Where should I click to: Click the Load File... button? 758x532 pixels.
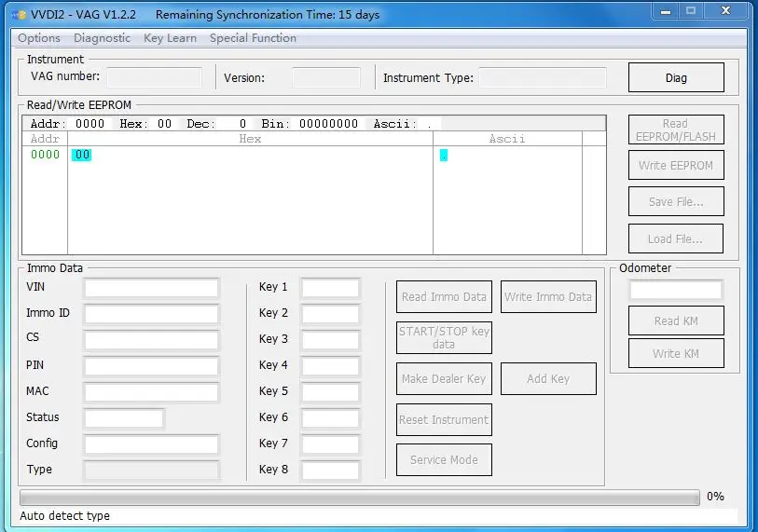(x=676, y=239)
